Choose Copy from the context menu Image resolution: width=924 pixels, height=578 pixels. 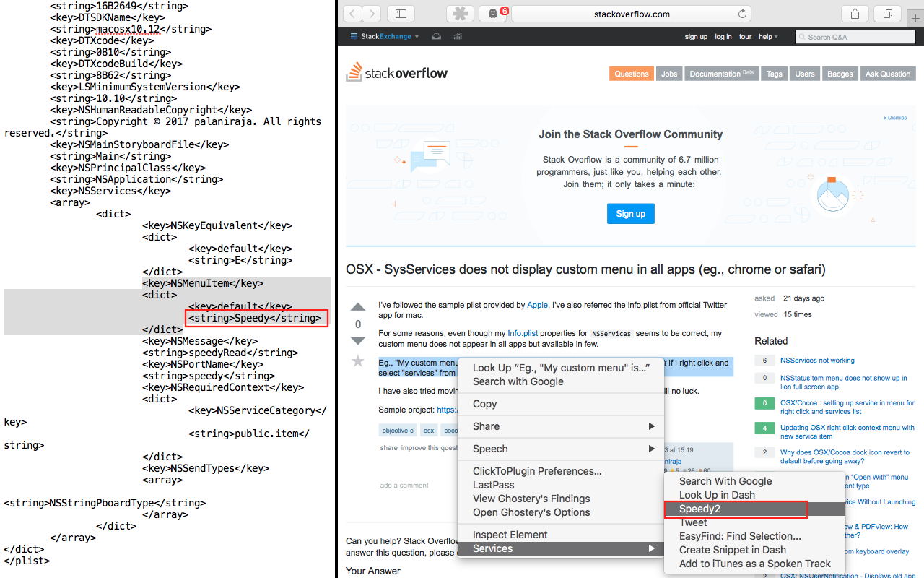click(561, 404)
